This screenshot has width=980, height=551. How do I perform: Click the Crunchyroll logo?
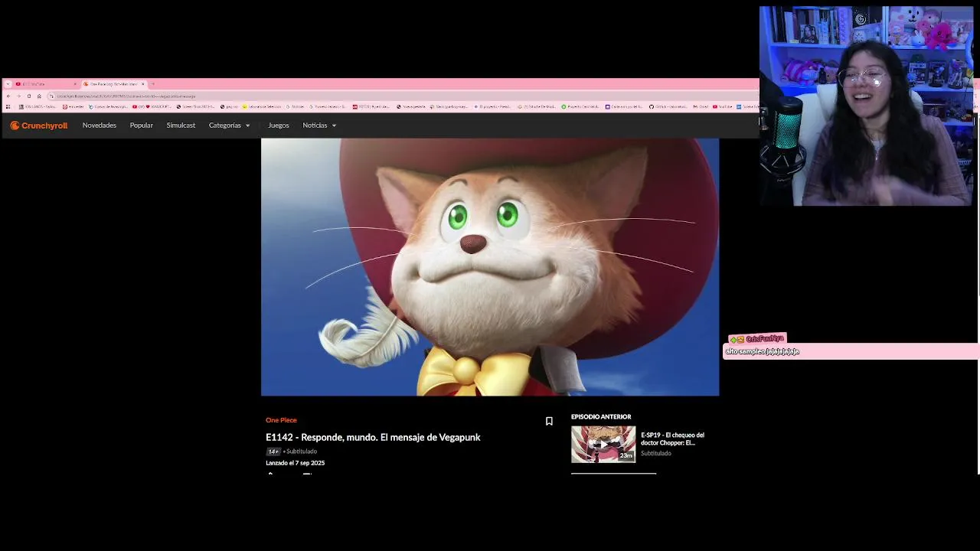click(39, 126)
